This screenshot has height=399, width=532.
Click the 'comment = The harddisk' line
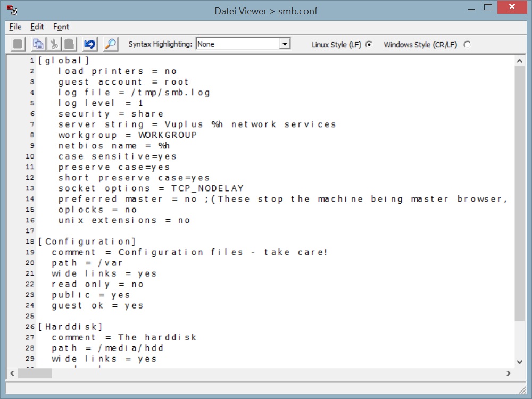[124, 338]
